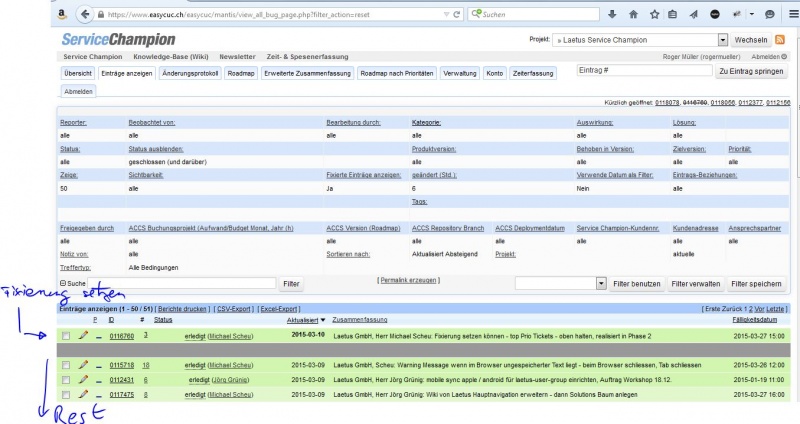The image size is (800, 424).
Task: Click Filter verwalten button
Action: point(695,284)
